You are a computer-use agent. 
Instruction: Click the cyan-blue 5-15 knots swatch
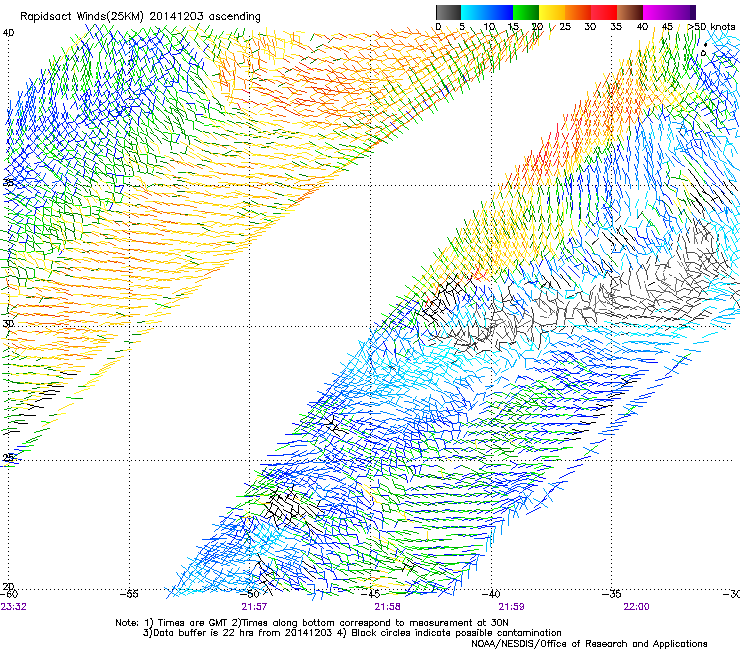487,12
